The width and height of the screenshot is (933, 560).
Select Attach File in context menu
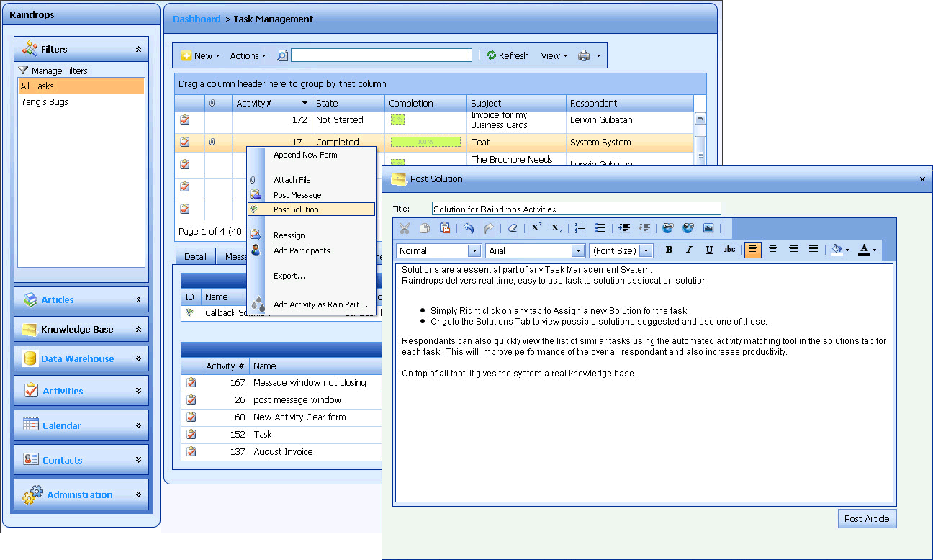point(292,180)
